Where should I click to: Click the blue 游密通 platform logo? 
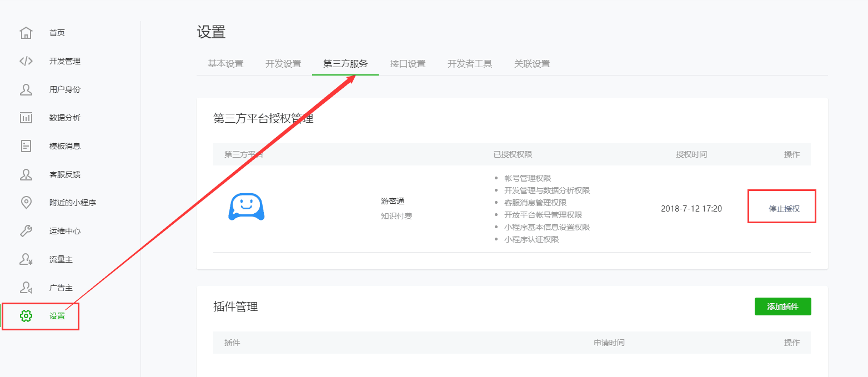coord(246,208)
